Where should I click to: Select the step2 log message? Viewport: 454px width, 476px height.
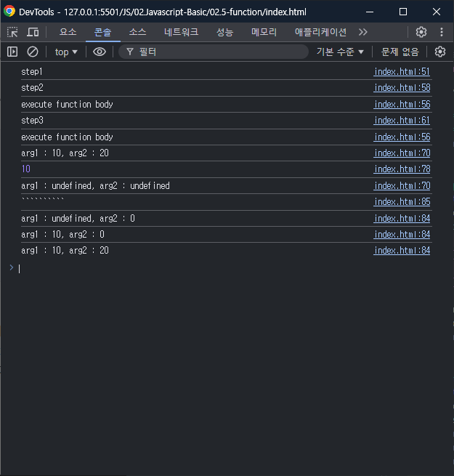tap(32, 88)
